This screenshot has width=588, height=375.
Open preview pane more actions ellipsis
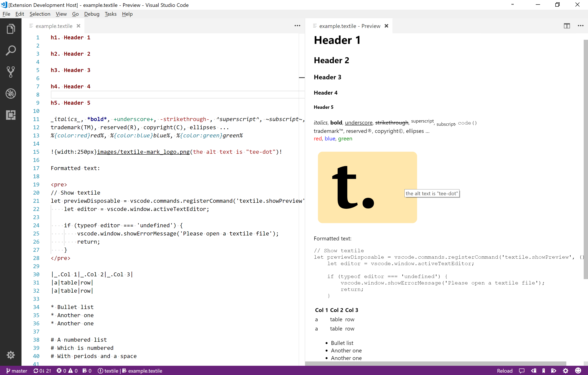click(x=580, y=26)
